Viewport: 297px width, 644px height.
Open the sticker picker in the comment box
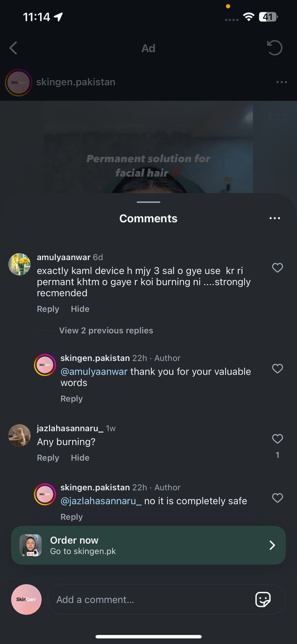click(x=263, y=600)
